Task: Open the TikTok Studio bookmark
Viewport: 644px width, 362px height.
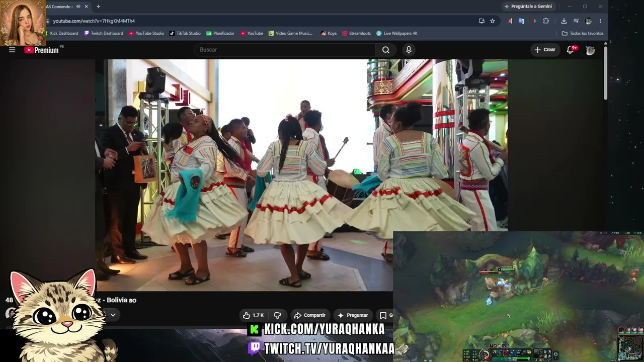Action: tap(185, 34)
